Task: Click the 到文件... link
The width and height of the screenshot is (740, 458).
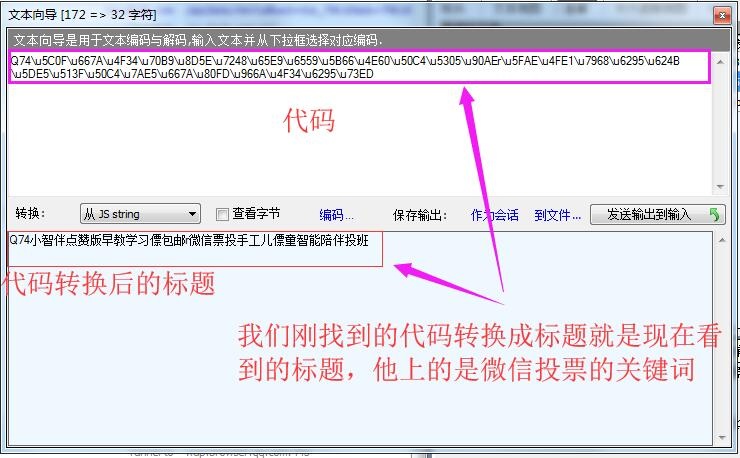Action: pos(557,215)
